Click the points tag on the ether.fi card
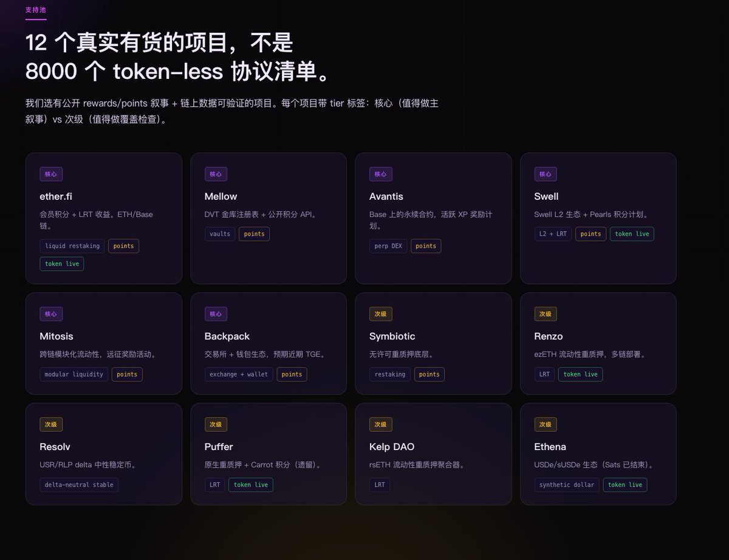This screenshot has width=729, height=560. click(x=123, y=246)
